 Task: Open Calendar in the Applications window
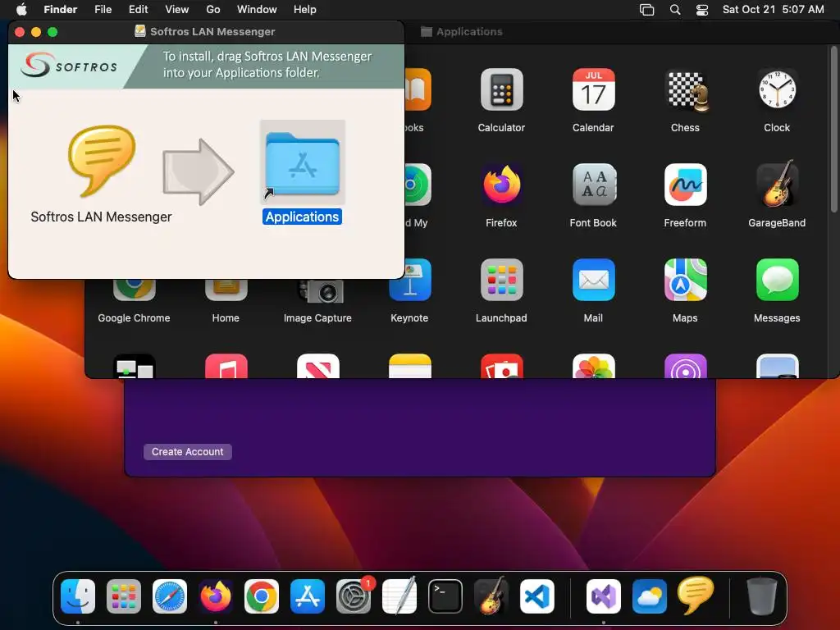pyautogui.click(x=593, y=89)
